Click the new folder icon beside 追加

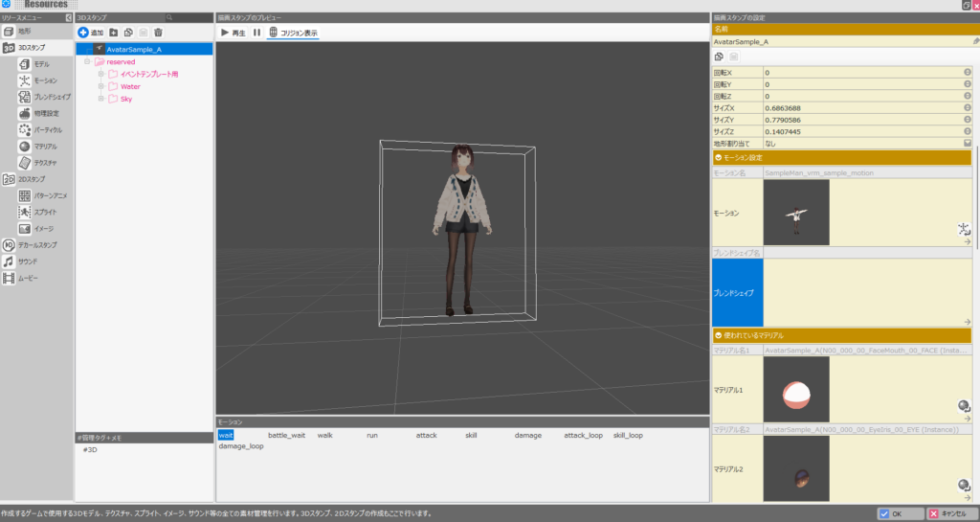(114, 33)
